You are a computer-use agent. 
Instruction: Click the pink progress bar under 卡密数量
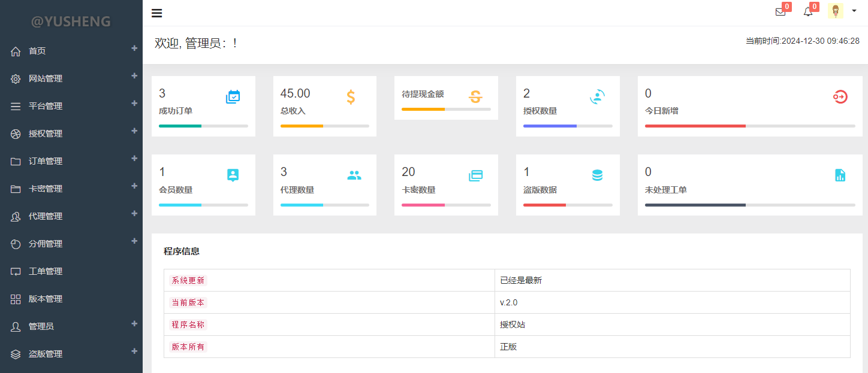pos(423,205)
